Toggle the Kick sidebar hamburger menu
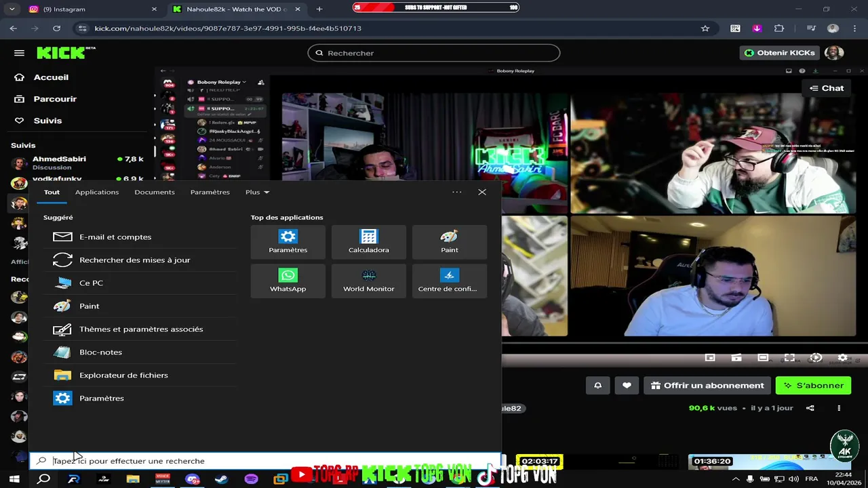The height and width of the screenshot is (488, 868). (x=19, y=53)
